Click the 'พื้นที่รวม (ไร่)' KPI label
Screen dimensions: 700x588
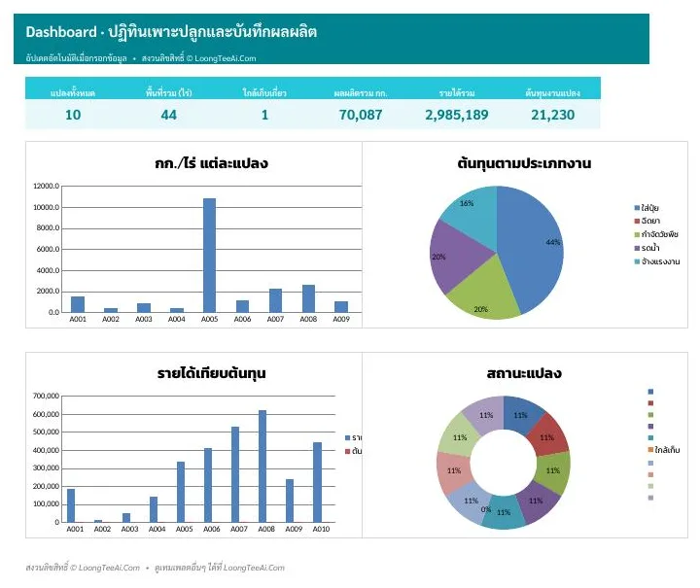coord(169,92)
